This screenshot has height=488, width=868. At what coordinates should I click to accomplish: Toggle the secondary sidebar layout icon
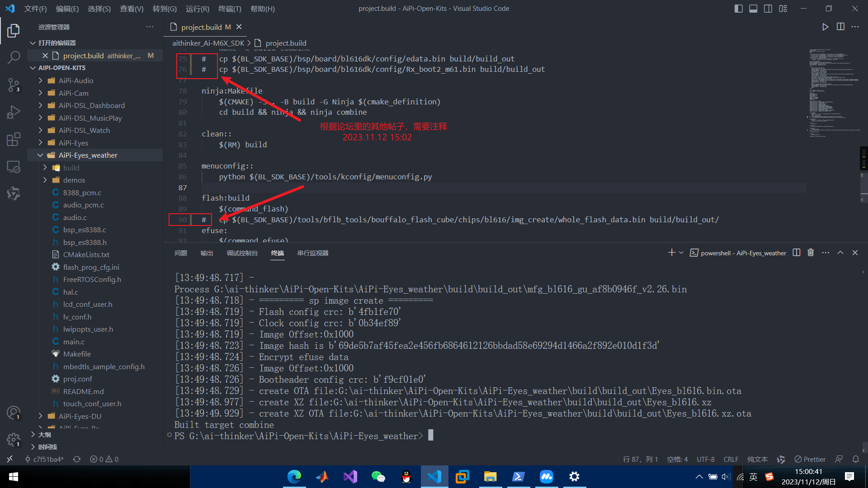coord(768,9)
